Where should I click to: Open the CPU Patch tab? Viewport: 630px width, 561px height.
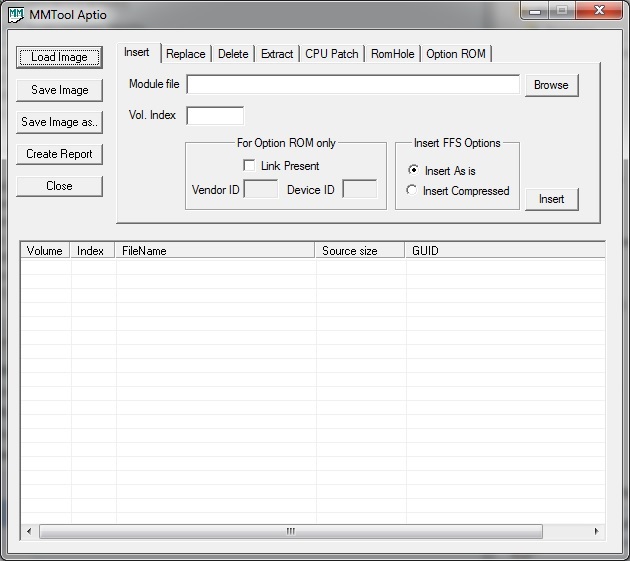pyautogui.click(x=331, y=54)
